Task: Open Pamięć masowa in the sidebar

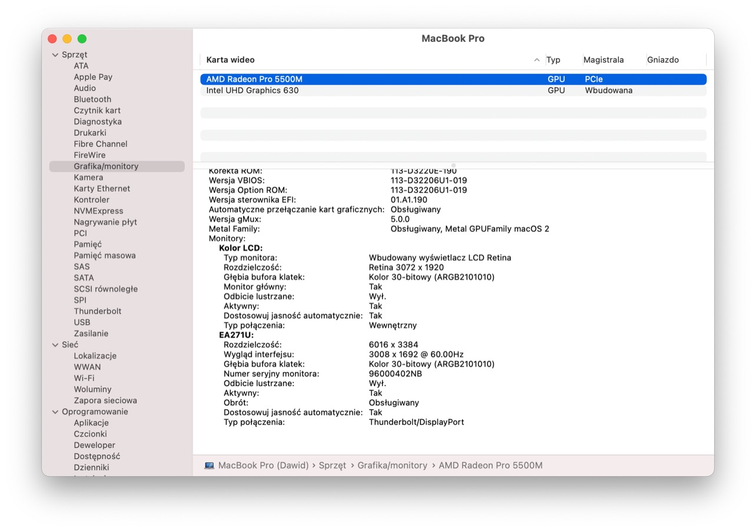Action: point(104,255)
